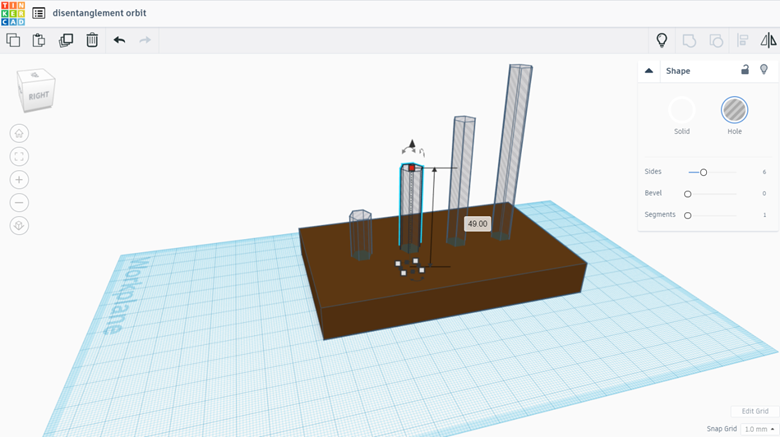Click the red height handle on selected shape

tap(412, 168)
